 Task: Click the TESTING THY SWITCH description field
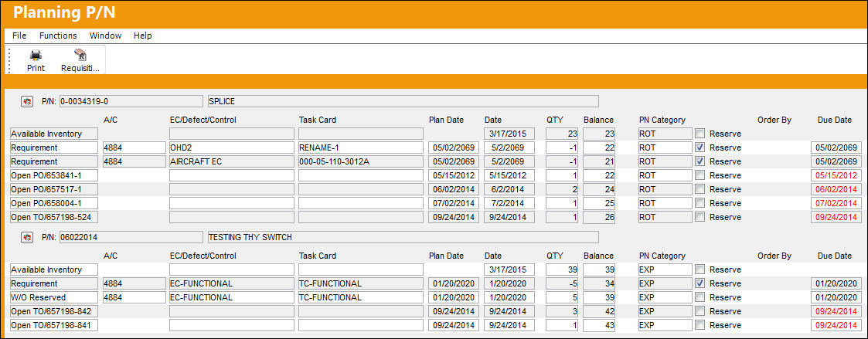[x=403, y=237]
